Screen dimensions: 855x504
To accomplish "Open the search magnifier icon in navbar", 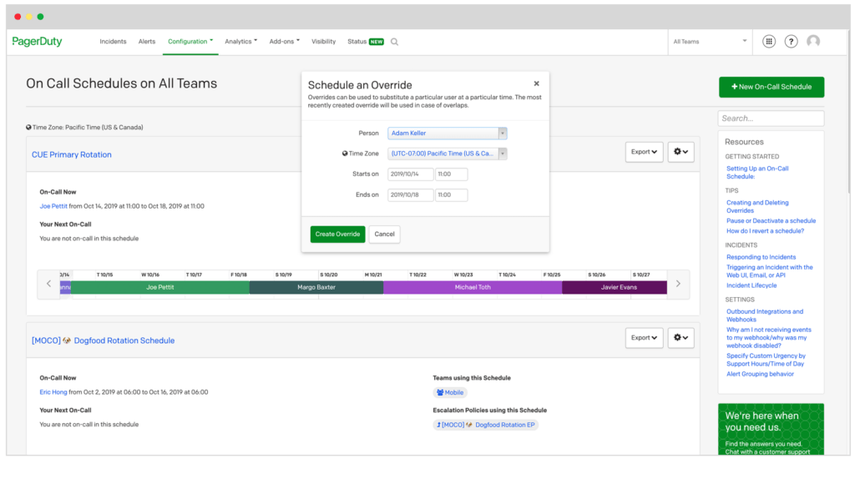I will point(394,42).
